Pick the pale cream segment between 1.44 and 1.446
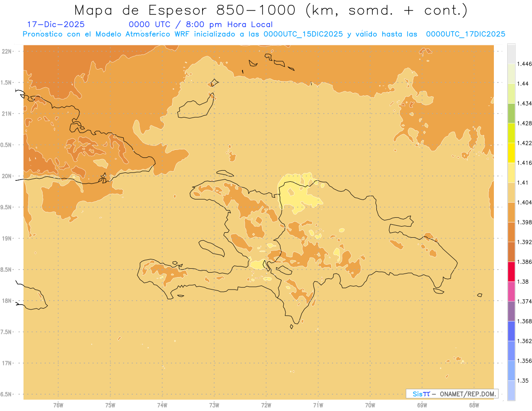Viewport: 532px width, 411px height. coord(511,74)
